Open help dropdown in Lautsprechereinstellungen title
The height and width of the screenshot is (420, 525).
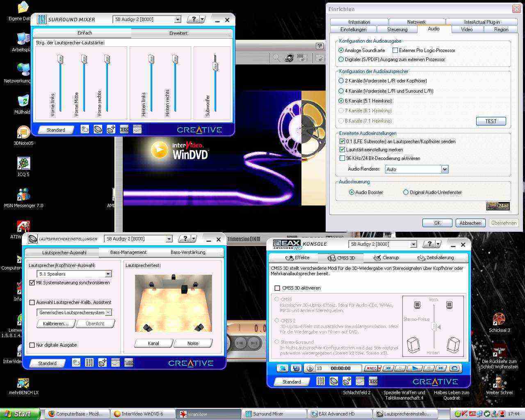point(194,239)
